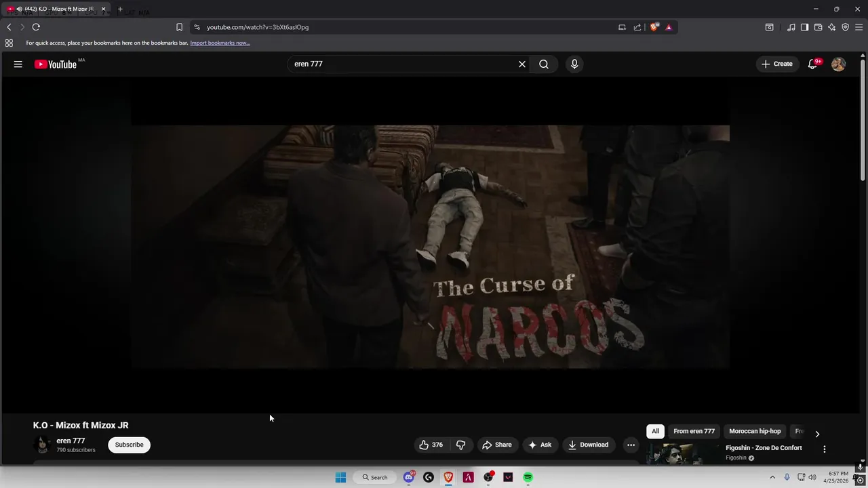Screen dimensions: 868x488
Task: View site information icon beside URL
Action: pos(197,27)
